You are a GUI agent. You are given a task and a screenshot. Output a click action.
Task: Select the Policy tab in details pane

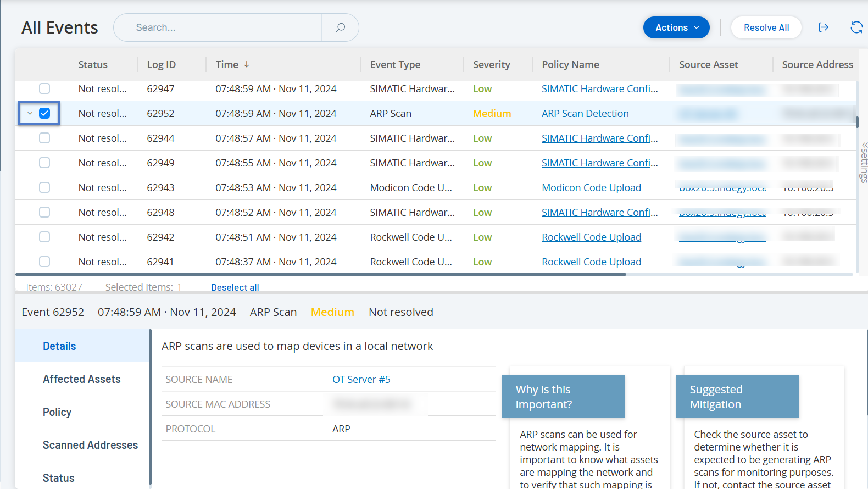(57, 412)
